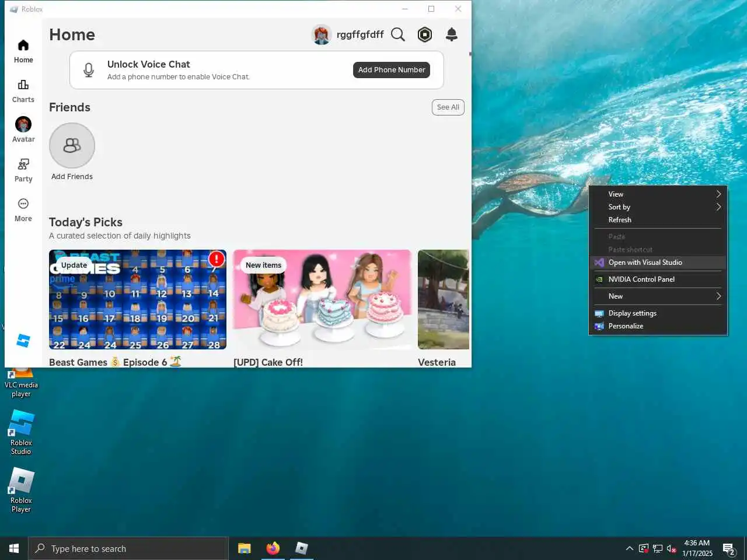Select the VLC media player desktop icon

click(x=21, y=382)
